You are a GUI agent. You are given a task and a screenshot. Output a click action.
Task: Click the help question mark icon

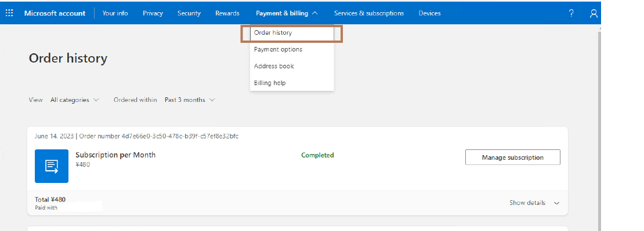(571, 13)
